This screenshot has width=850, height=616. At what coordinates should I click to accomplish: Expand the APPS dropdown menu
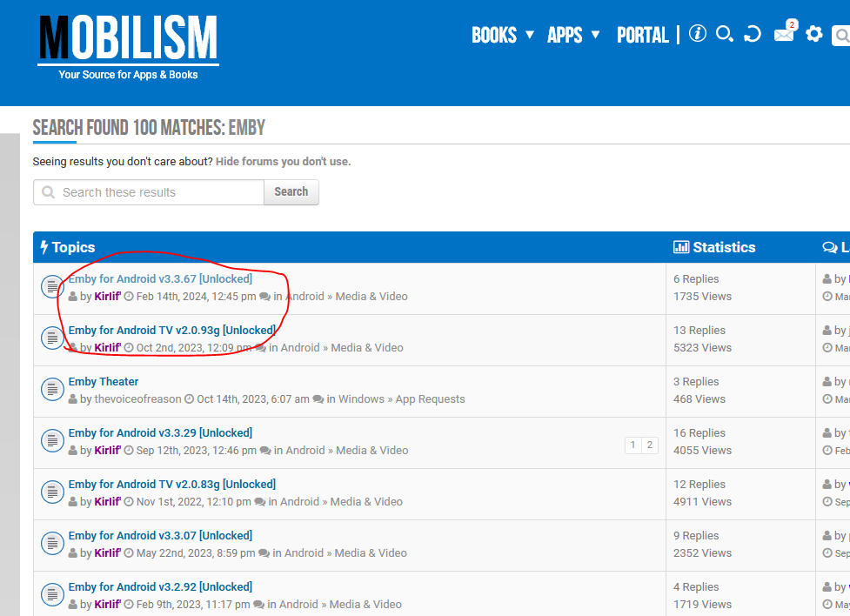click(573, 36)
